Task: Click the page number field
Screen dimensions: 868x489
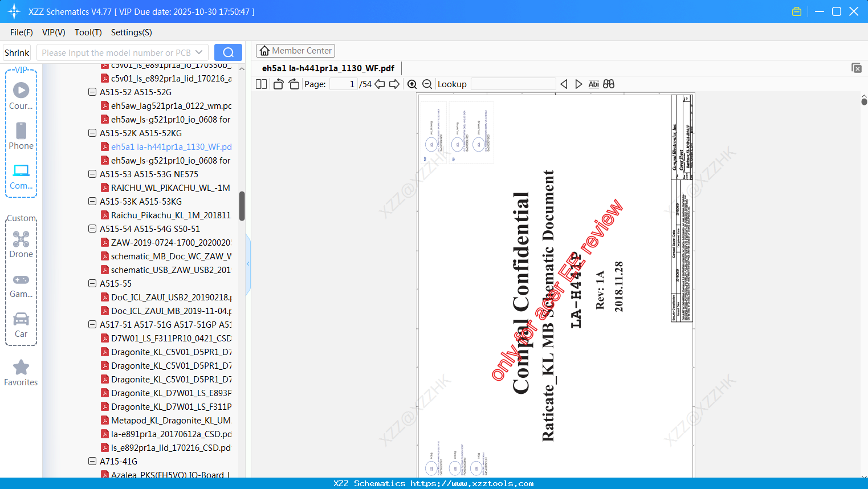Action: coord(343,84)
